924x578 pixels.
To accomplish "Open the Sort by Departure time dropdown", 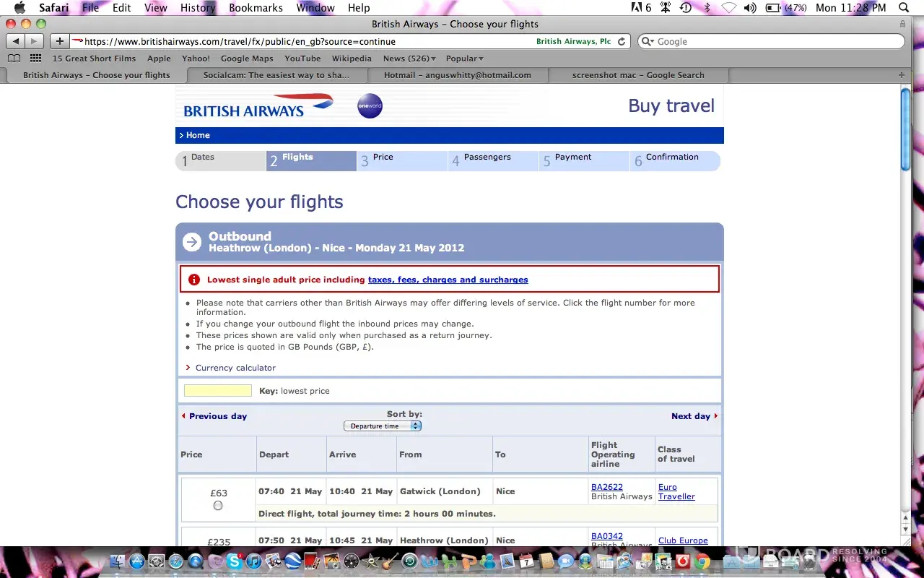I will [383, 426].
